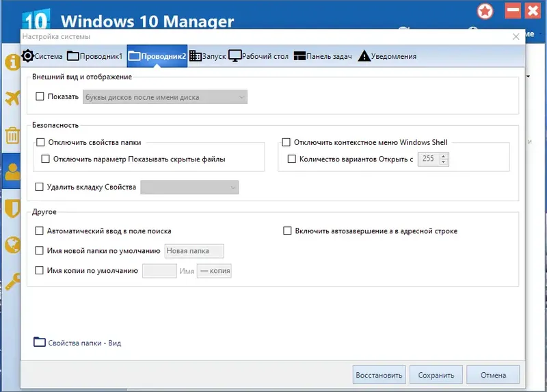Open Свойства папки - Вид link
The height and width of the screenshot is (392, 547).
point(84,343)
